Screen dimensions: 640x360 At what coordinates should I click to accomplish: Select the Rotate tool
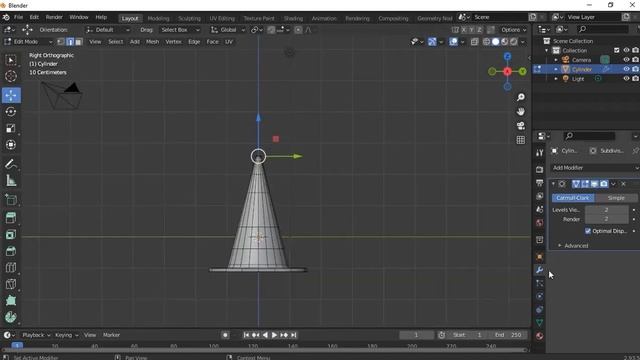tap(11, 112)
